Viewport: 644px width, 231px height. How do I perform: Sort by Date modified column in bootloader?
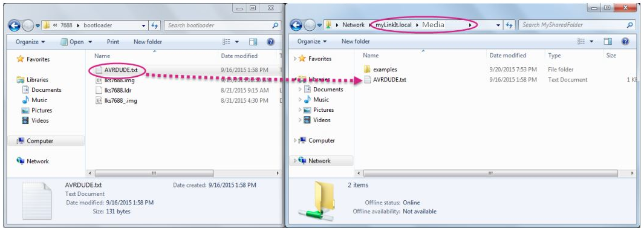239,56
